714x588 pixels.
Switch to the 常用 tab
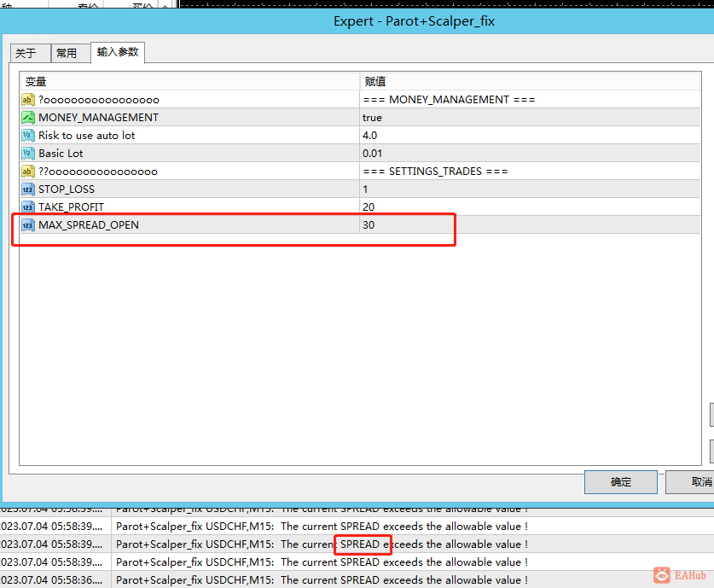tap(71, 53)
